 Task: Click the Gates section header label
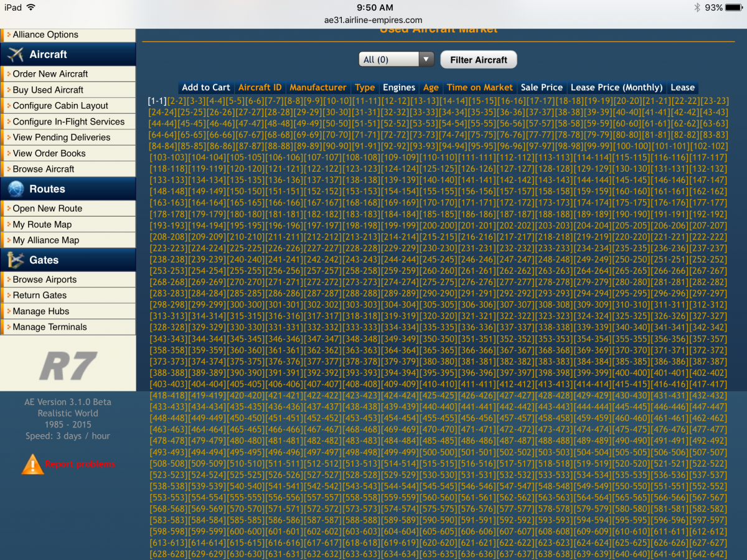tap(44, 260)
